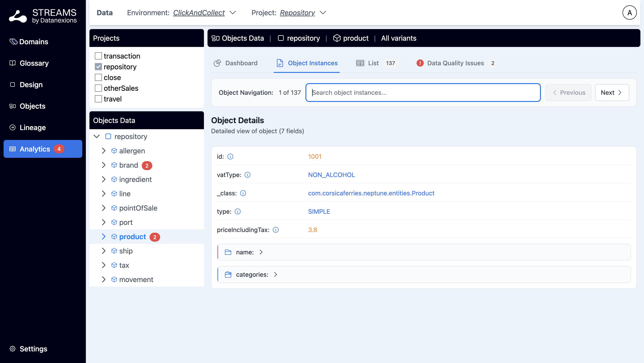
Task: Click the info icon next to id
Action: pyautogui.click(x=230, y=156)
